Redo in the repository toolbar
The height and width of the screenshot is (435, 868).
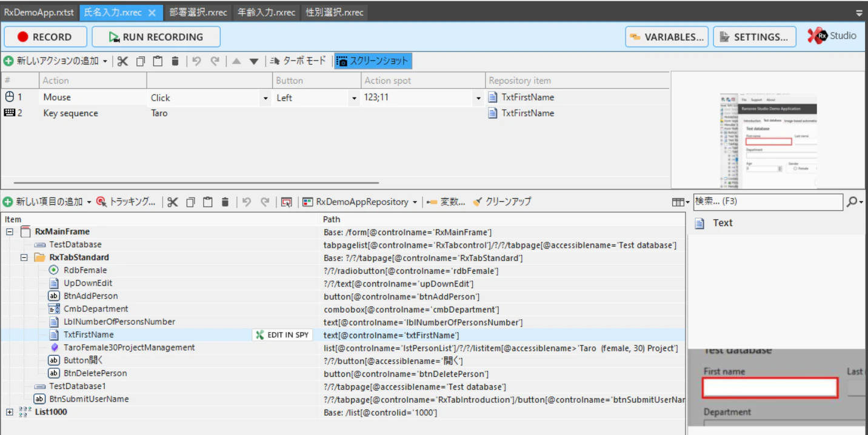(265, 202)
